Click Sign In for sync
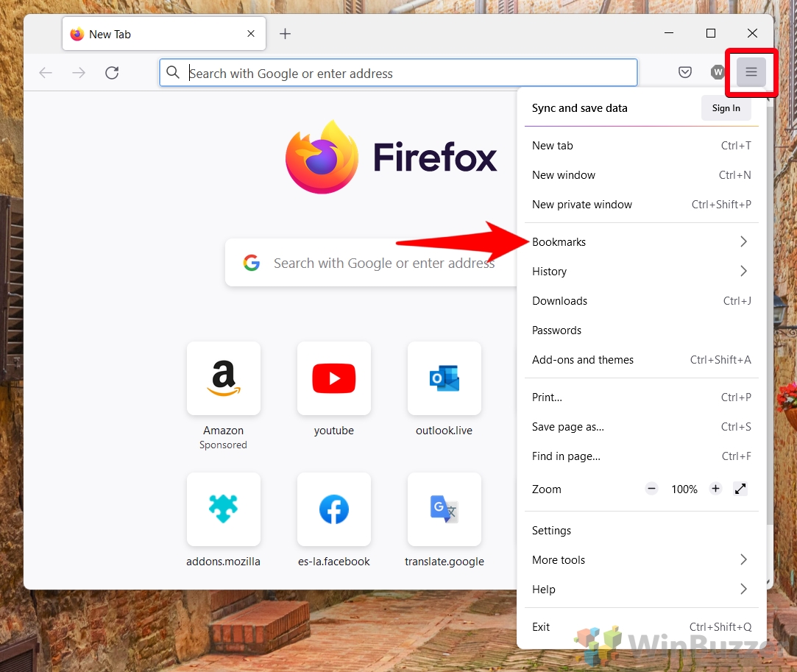This screenshot has width=797, height=672. pos(726,107)
